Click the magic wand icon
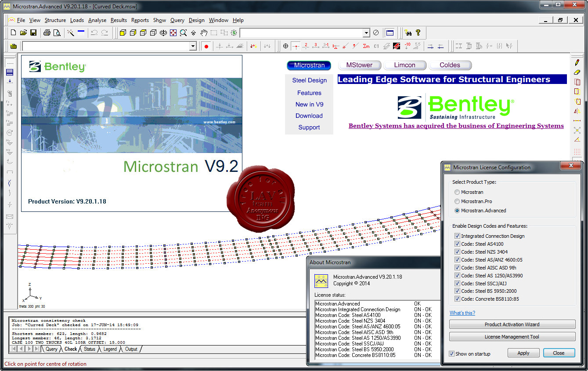This screenshot has width=588, height=371. point(70,33)
